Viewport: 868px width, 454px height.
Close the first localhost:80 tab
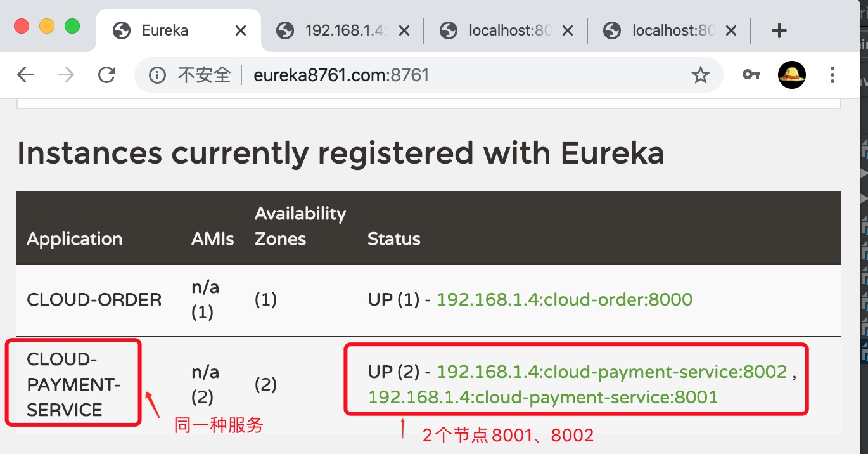tap(568, 30)
